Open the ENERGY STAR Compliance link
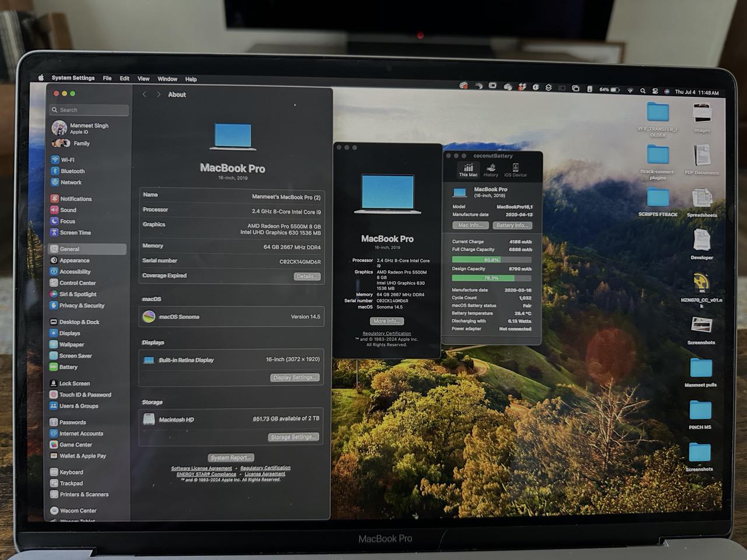Viewport: 747px width, 560px height. 207,474
